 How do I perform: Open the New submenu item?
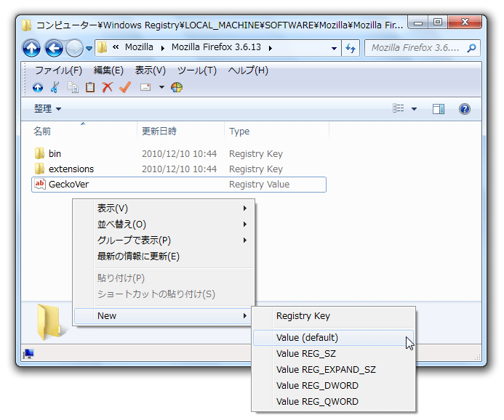pyautogui.click(x=163, y=316)
